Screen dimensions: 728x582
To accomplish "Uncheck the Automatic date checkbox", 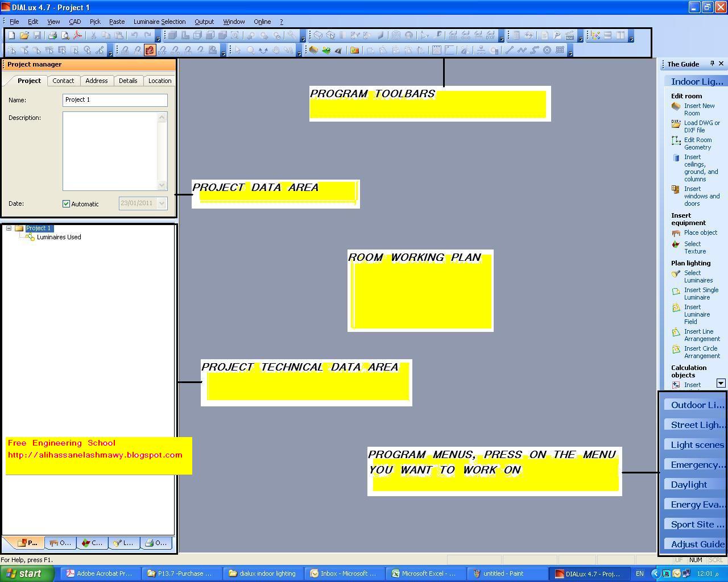I will click(65, 203).
